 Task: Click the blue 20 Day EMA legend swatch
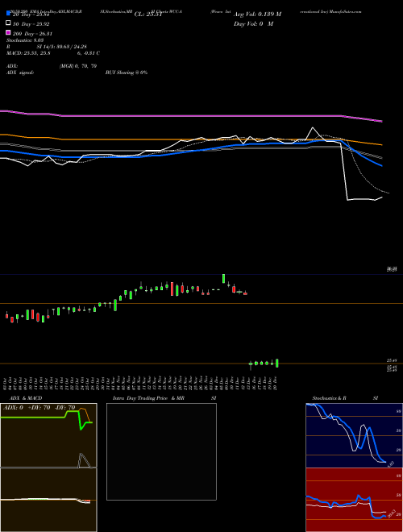point(9,14)
